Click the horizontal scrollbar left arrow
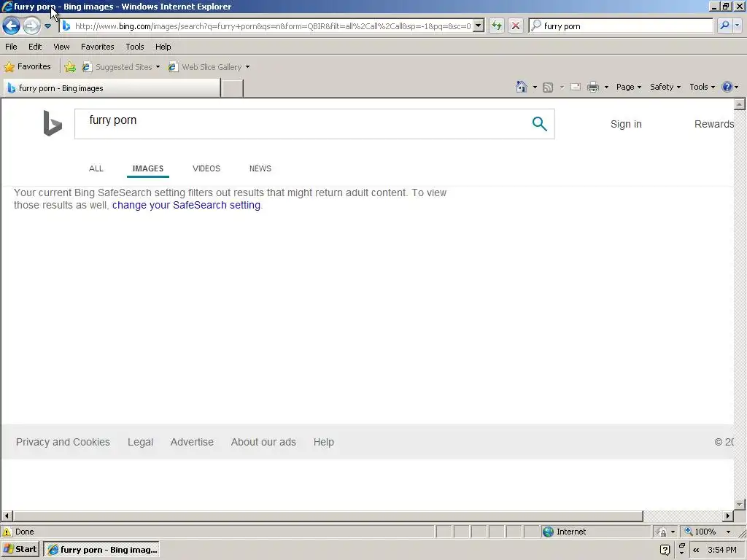 7,516
